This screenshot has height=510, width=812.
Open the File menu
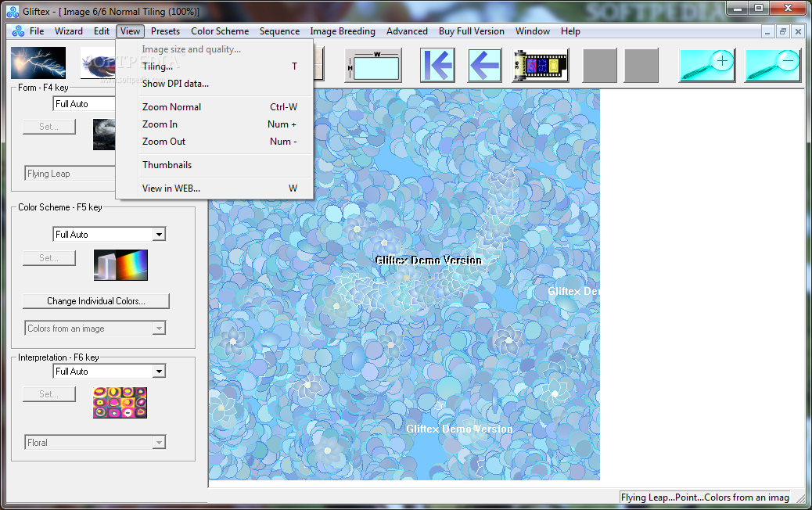click(37, 31)
